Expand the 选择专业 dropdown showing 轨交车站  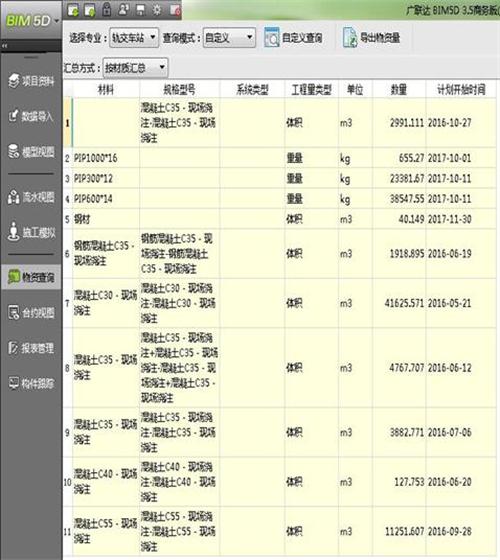point(134,38)
